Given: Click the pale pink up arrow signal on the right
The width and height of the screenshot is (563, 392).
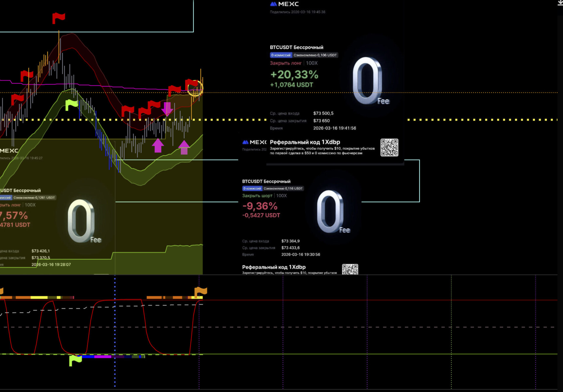Looking at the screenshot, I should click(184, 147).
